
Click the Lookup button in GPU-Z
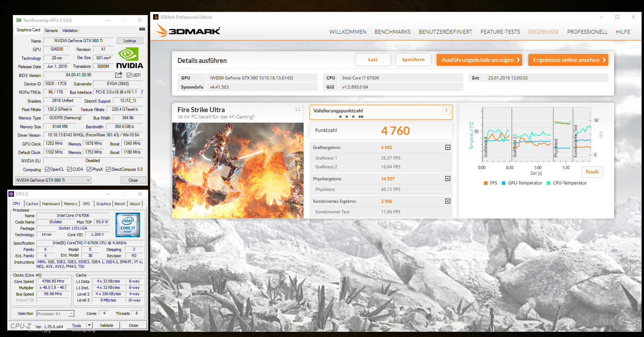click(x=130, y=41)
